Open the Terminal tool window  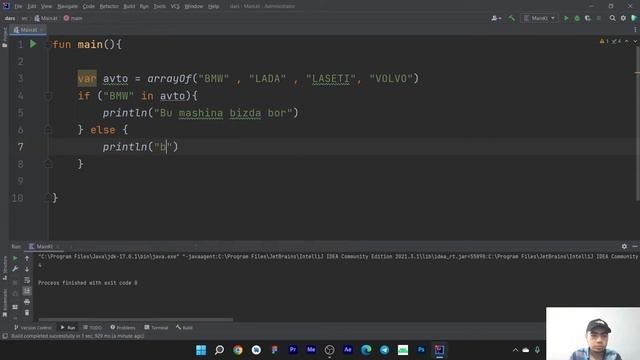156,328
